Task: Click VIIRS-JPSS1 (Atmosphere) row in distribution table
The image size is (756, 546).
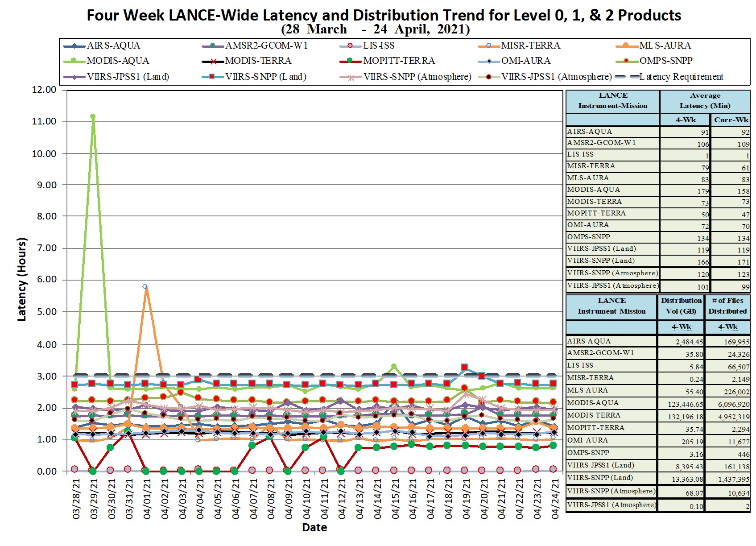Action: click(x=658, y=505)
